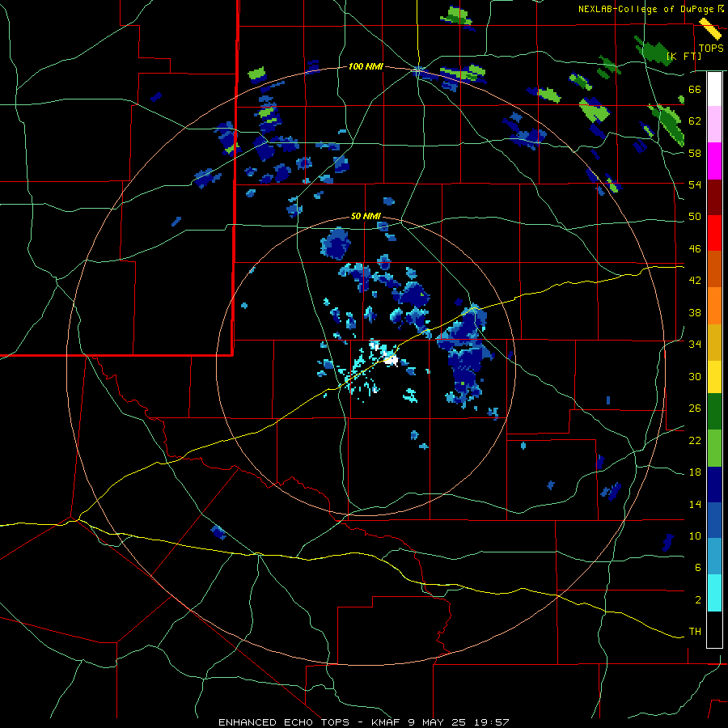Click the '50 NMI' range ring label

click(366, 216)
